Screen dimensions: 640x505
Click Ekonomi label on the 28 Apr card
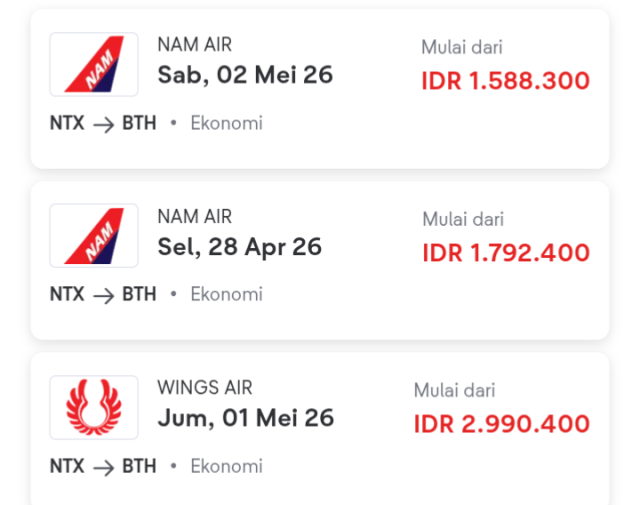point(226,295)
